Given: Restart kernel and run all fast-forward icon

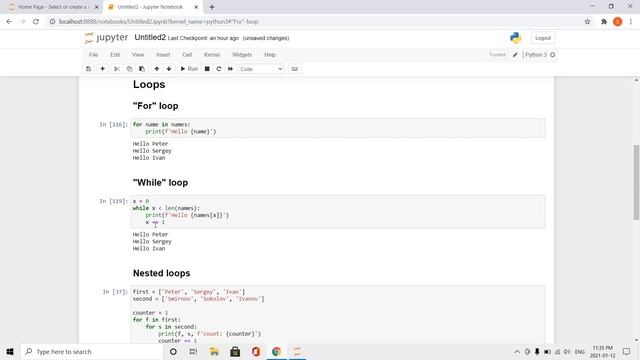Looking at the screenshot, I should (230, 69).
